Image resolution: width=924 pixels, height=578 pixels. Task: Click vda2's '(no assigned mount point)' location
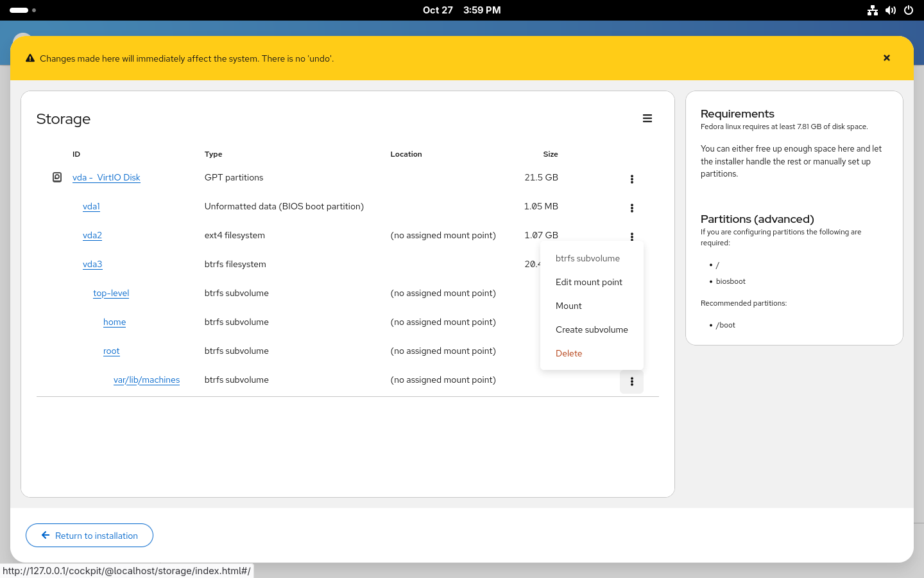[443, 235]
